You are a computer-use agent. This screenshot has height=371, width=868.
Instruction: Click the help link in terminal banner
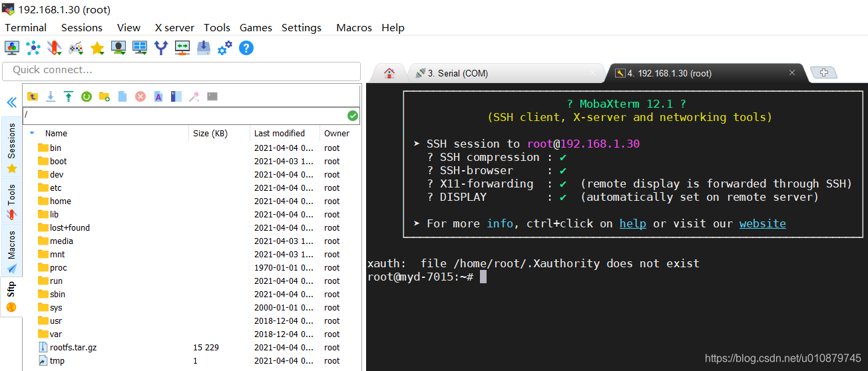click(632, 223)
